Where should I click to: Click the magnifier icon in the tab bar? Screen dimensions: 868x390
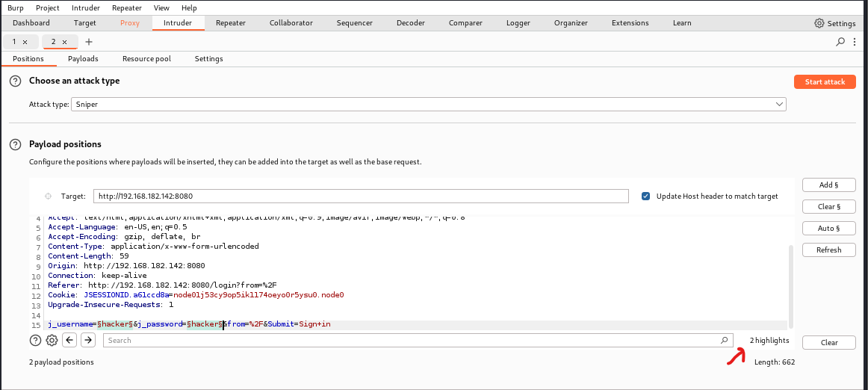pos(841,42)
